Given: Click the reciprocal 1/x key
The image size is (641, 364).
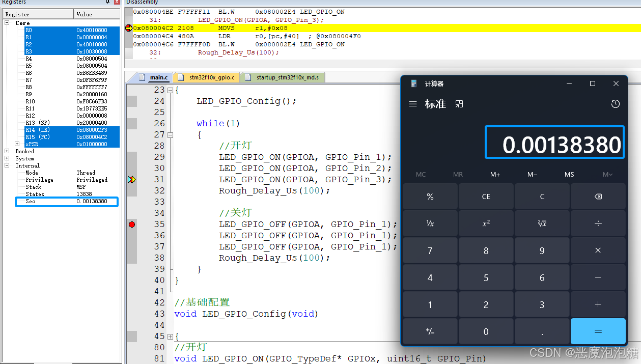Looking at the screenshot, I should (430, 223).
